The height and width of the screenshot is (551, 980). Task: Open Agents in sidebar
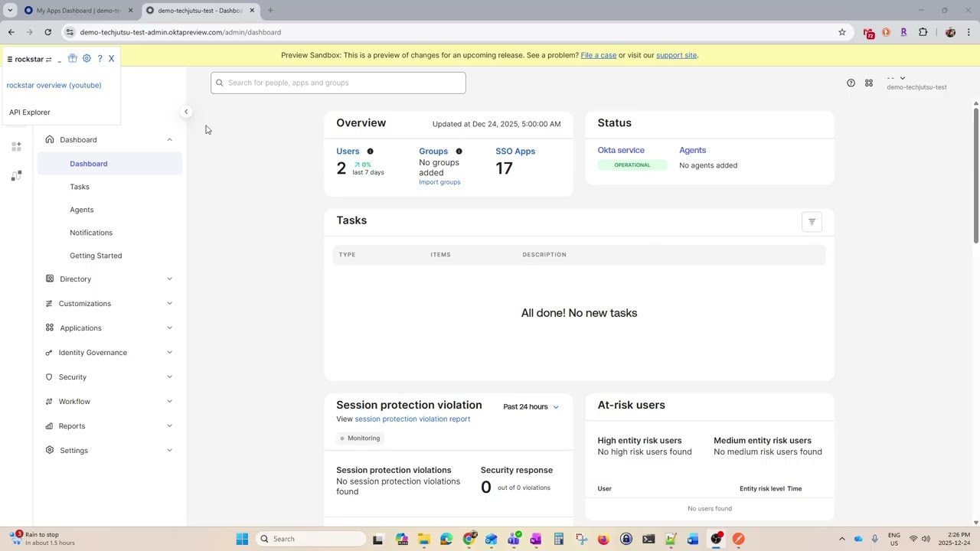tap(82, 210)
